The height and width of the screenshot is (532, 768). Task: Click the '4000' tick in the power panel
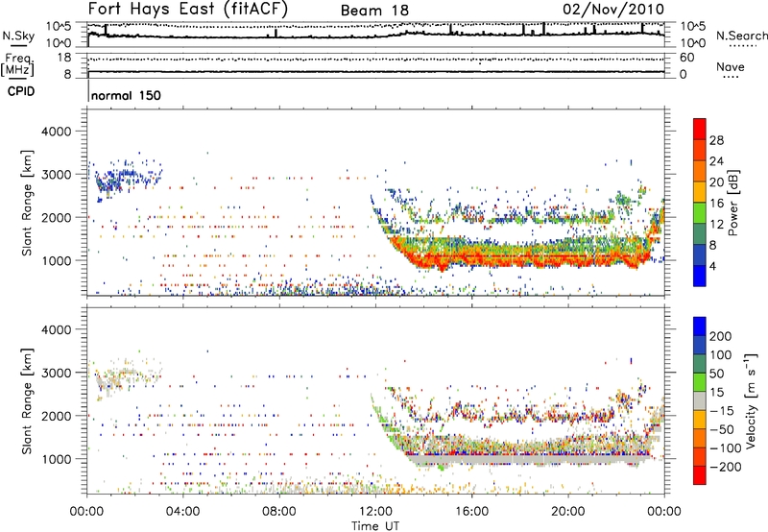pos(57,132)
